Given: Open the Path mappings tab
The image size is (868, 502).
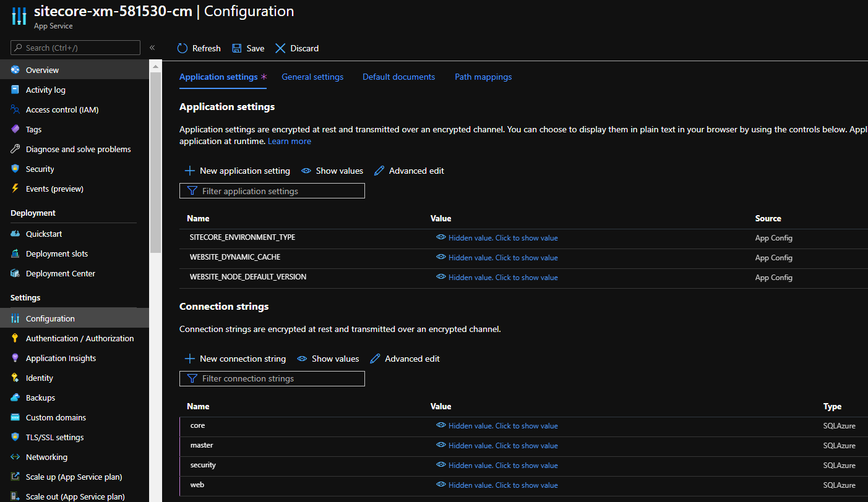Looking at the screenshot, I should [x=483, y=77].
